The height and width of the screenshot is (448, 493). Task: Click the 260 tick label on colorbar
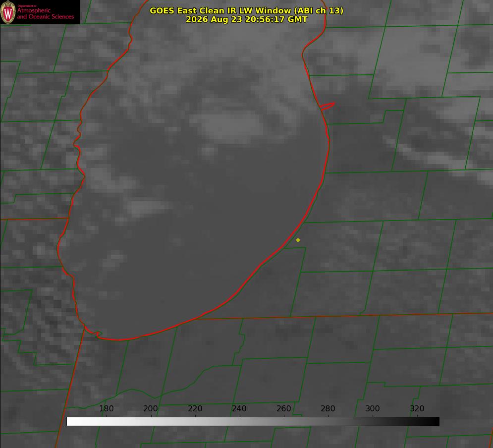pos(283,408)
